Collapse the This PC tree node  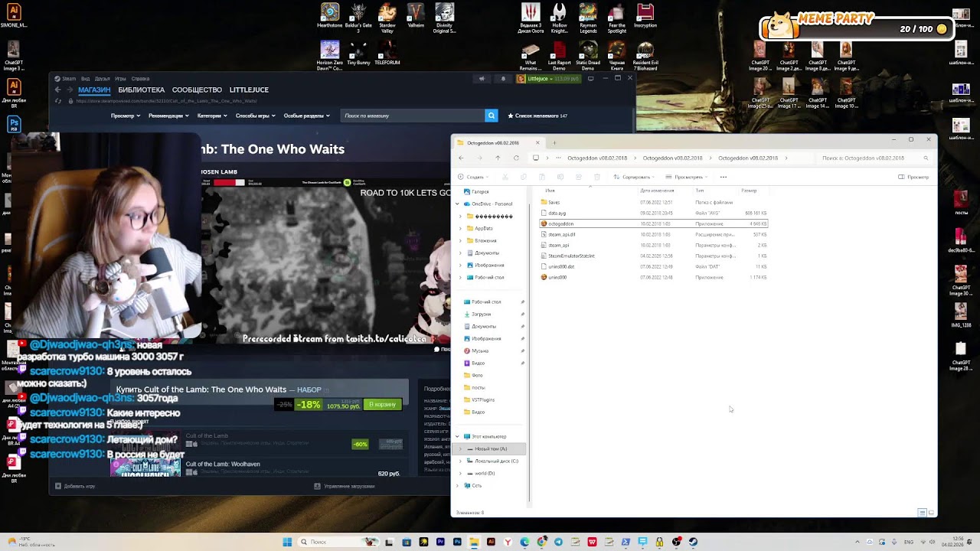[x=458, y=436]
